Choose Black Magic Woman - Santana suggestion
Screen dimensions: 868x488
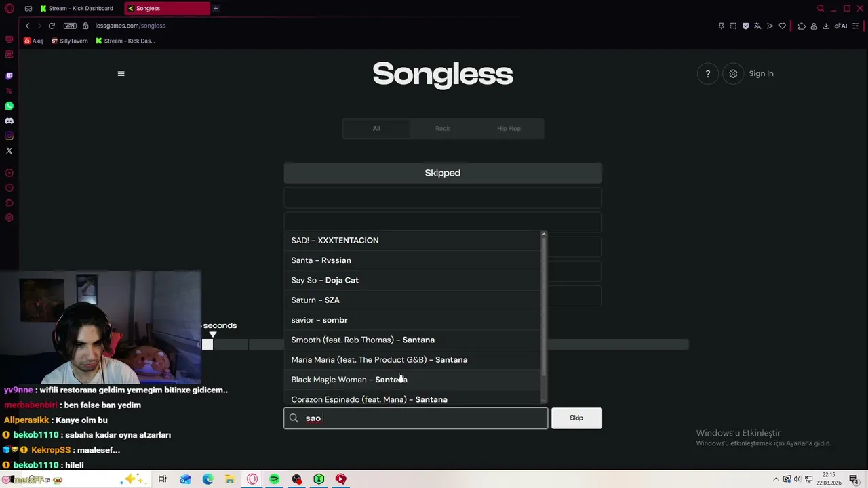coord(414,380)
